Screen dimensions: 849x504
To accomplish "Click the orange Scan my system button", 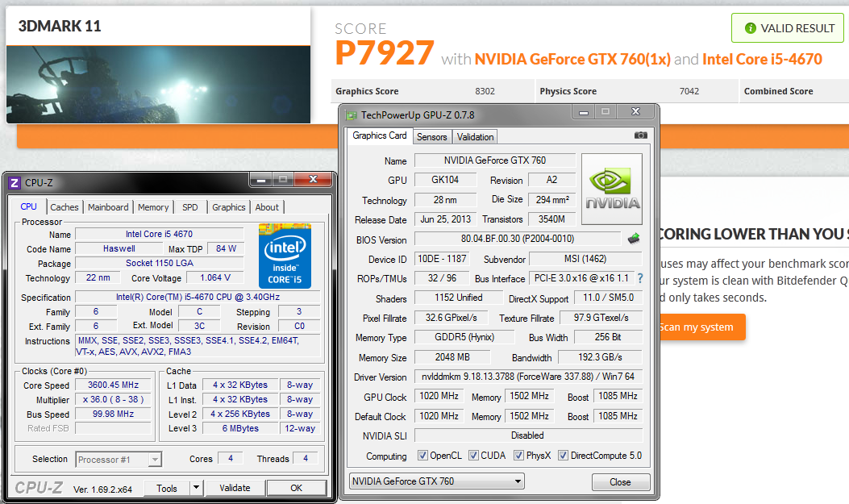I will click(x=701, y=327).
